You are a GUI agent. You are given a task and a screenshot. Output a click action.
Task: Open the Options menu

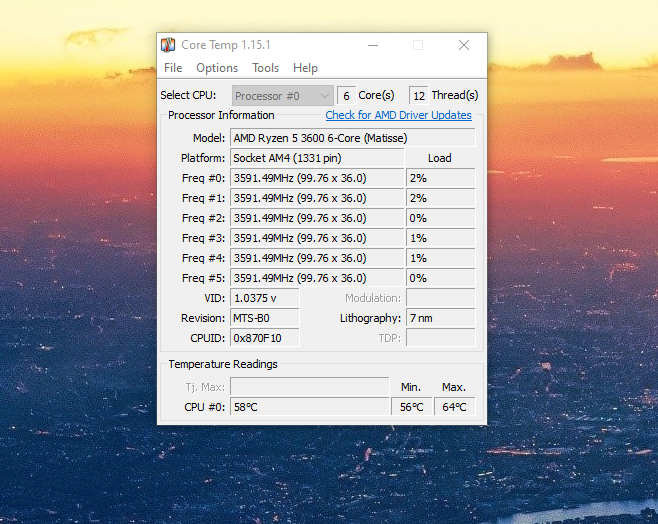pyautogui.click(x=217, y=68)
